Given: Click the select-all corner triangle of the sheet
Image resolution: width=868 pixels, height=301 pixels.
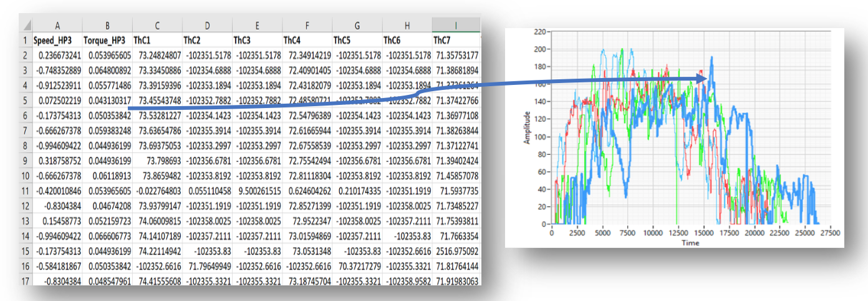Looking at the screenshot, I should (x=27, y=26).
